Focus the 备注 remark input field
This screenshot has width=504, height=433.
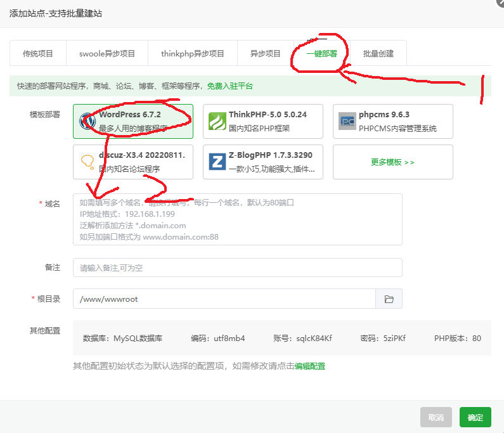point(238,268)
